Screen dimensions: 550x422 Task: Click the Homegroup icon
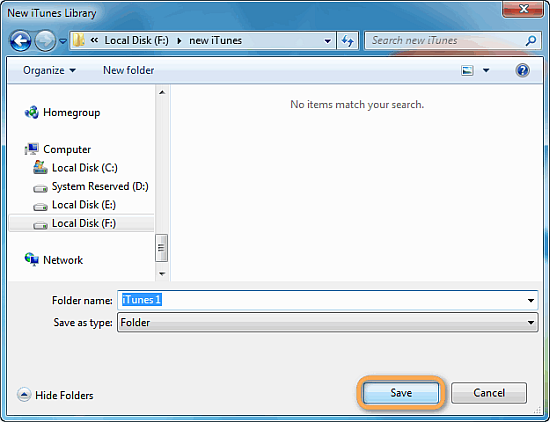(x=32, y=112)
